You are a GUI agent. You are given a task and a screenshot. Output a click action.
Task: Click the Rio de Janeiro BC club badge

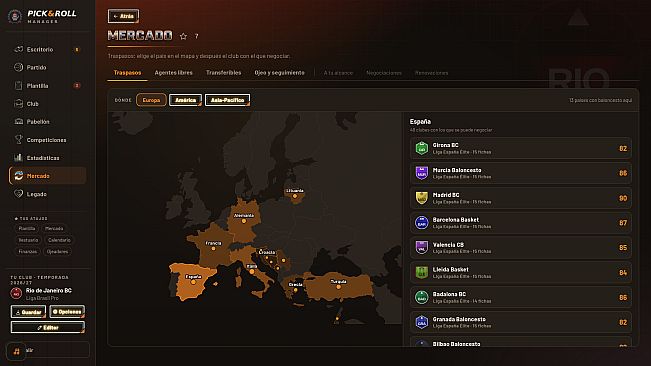point(16,293)
